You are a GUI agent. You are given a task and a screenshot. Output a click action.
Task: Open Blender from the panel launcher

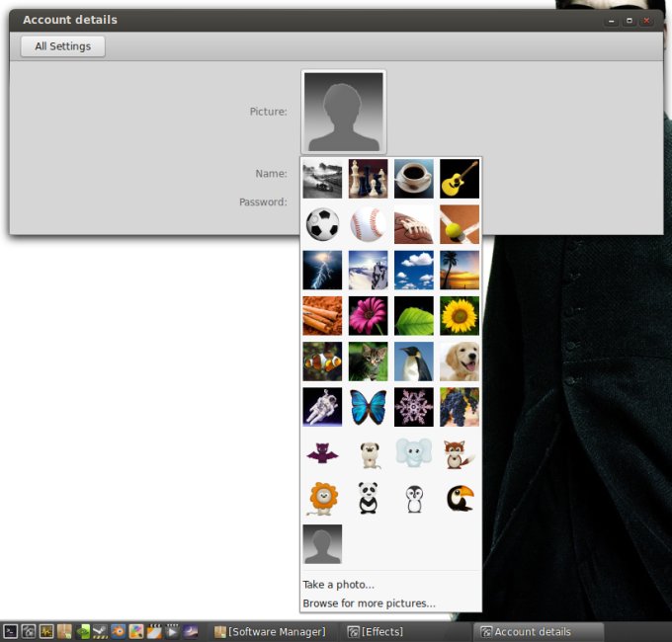tap(119, 632)
